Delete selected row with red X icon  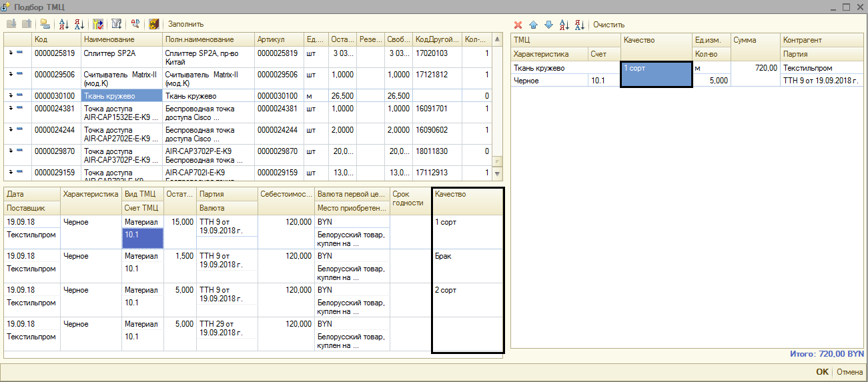tap(518, 25)
